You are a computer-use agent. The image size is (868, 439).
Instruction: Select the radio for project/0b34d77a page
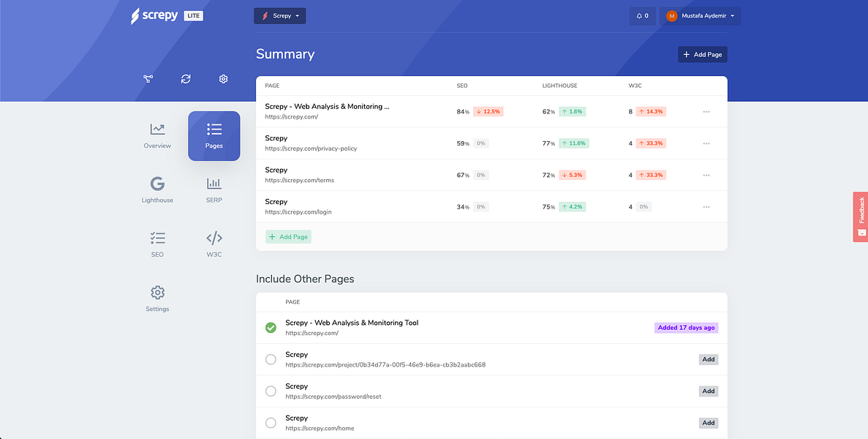point(271,359)
